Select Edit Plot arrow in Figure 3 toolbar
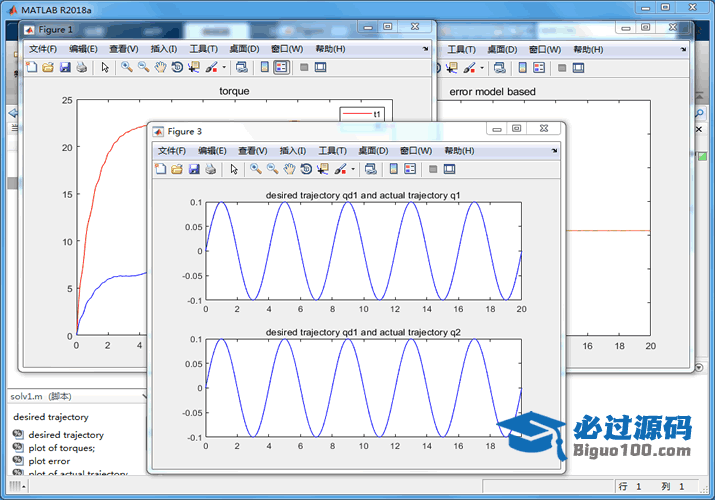 click(234, 169)
